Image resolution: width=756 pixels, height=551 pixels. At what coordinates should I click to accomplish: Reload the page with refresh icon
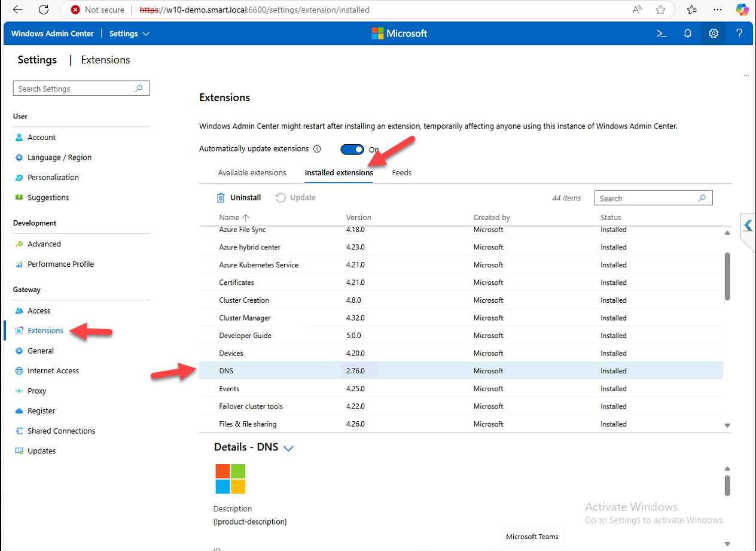44,10
